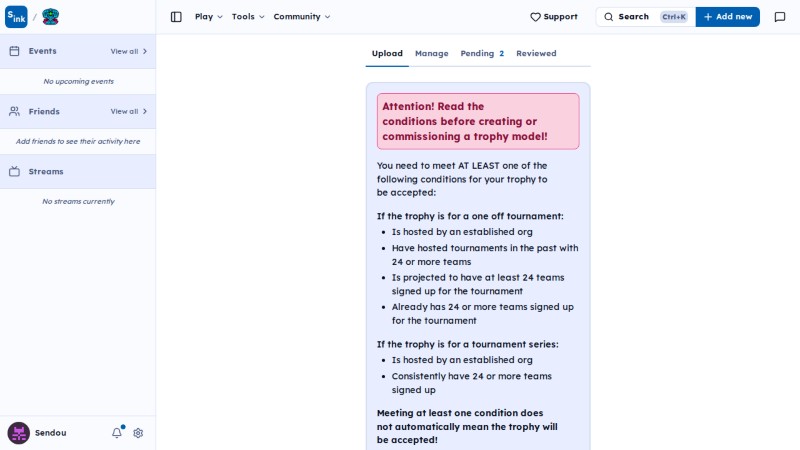800x450 pixels.
Task: Click 'Is projected to have at least 24 teams' bullet
Action: (x=478, y=284)
